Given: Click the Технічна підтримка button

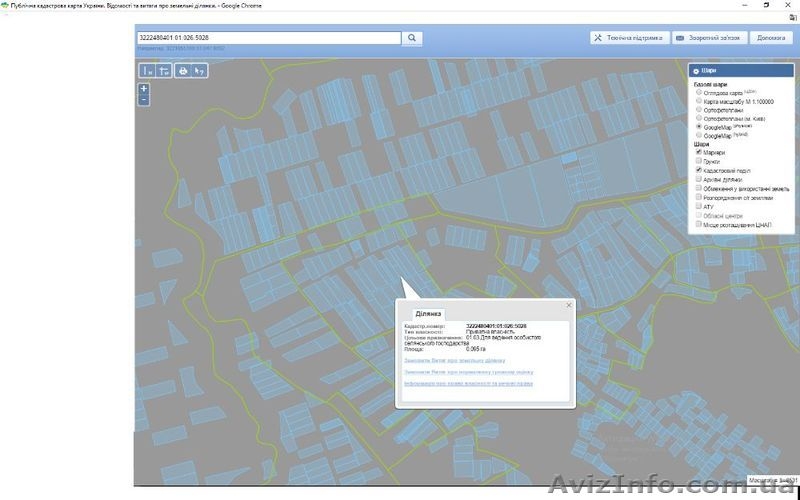Looking at the screenshot, I should (627, 38).
